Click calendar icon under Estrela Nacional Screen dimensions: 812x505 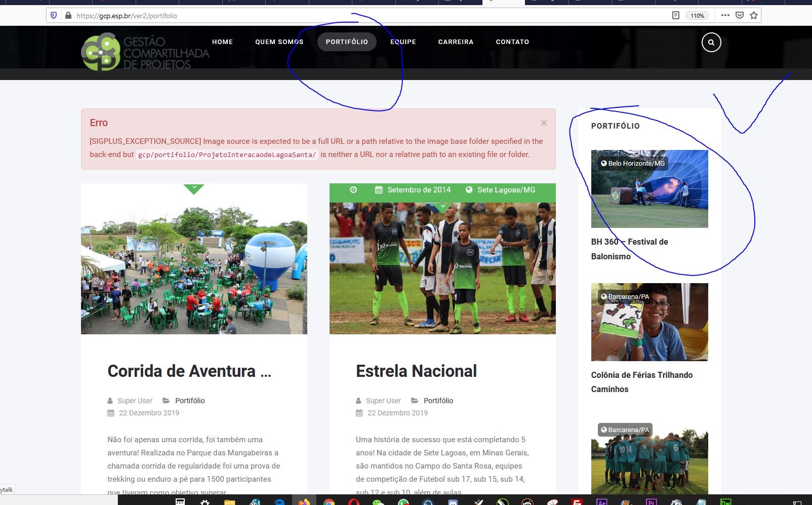point(359,413)
